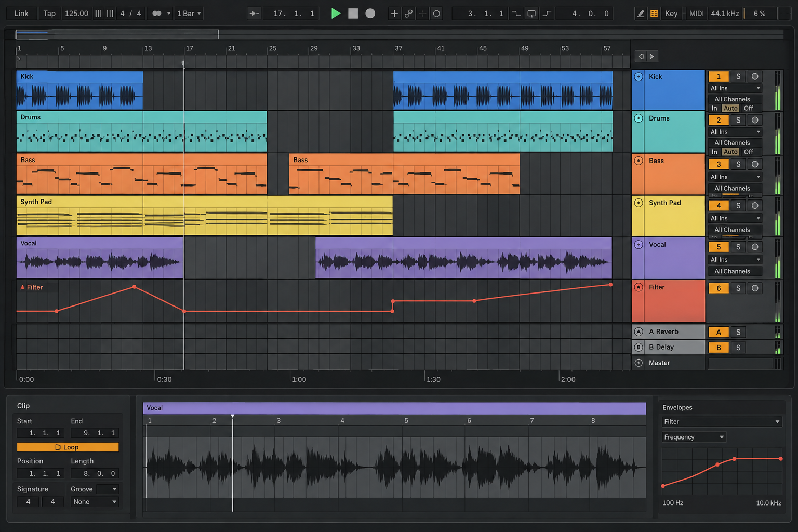Start playback with the green Play button

336,14
